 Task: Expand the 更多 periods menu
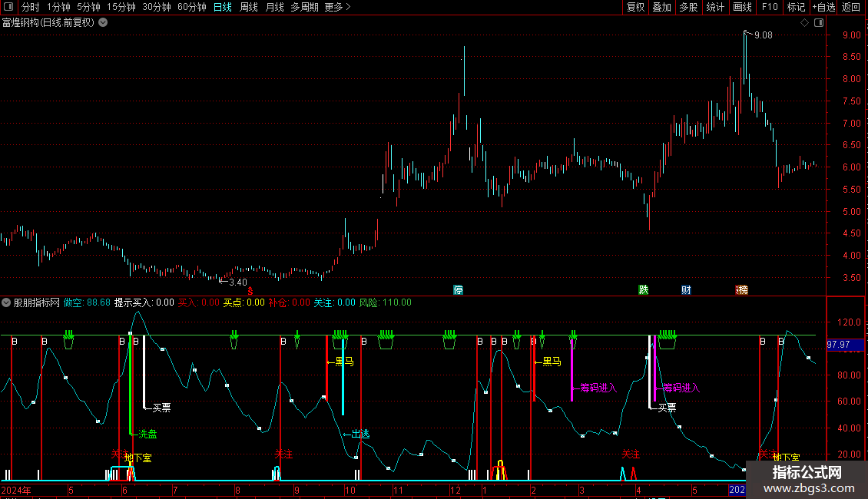tap(337, 7)
